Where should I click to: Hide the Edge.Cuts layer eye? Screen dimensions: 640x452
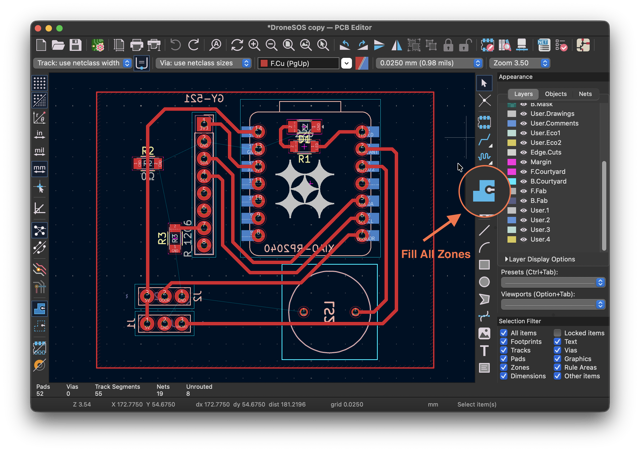tap(523, 152)
